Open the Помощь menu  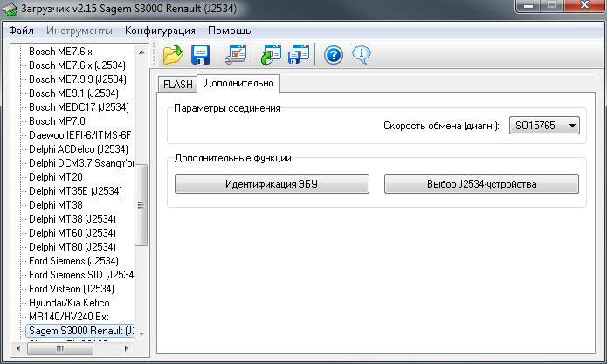tap(229, 31)
